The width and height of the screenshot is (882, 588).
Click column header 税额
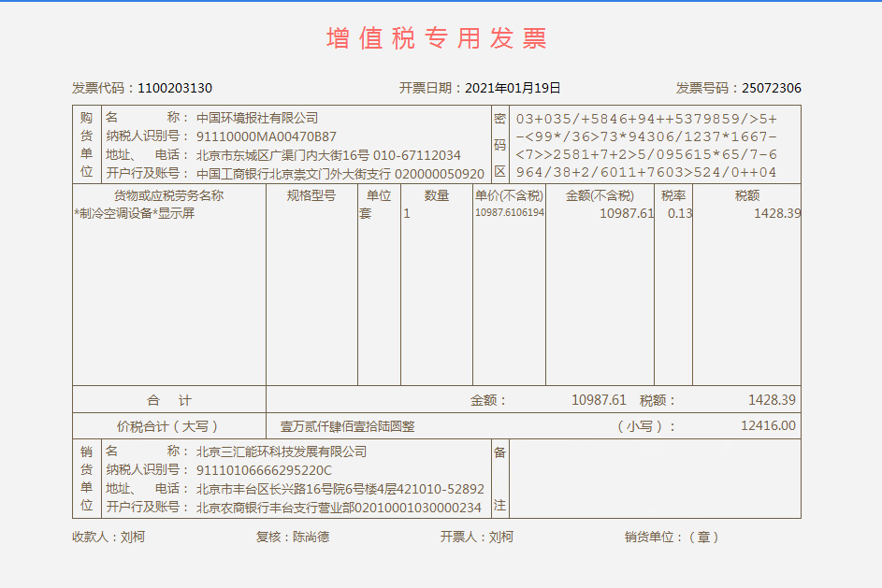click(x=747, y=195)
